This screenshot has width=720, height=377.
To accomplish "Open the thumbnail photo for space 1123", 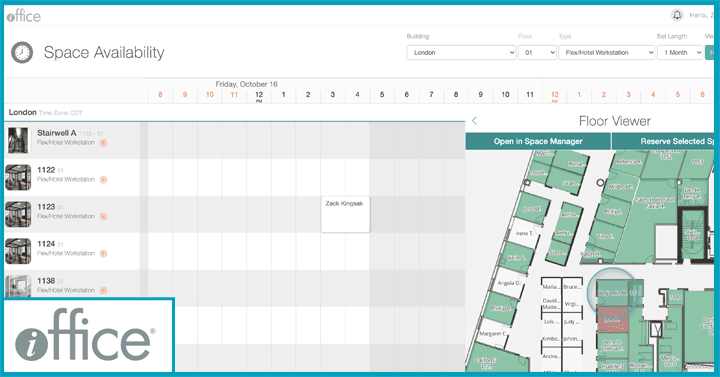I will 18,214.
